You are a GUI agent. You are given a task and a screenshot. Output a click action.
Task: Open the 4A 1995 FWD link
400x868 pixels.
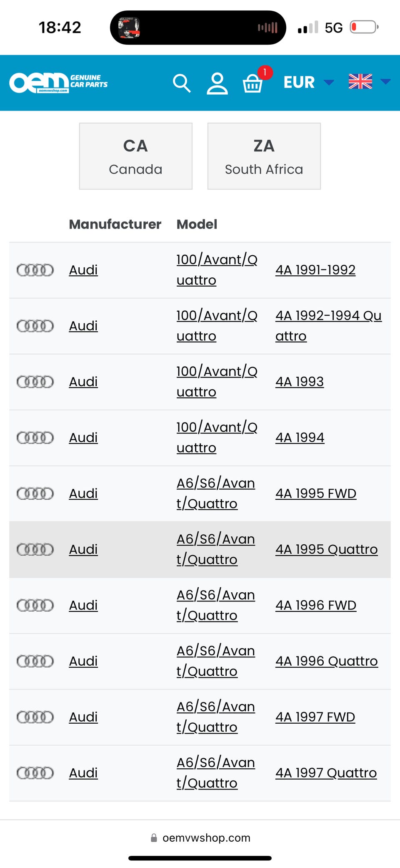pos(315,493)
